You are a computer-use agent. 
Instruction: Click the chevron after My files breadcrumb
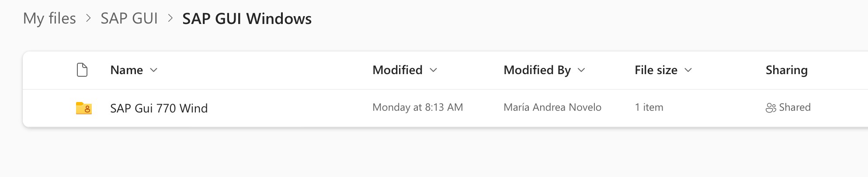(88, 19)
